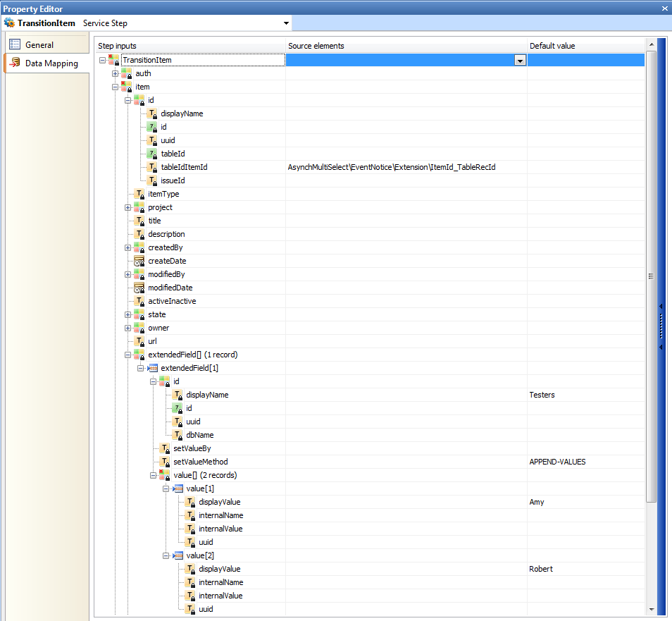Click the numeric-type icon beside tableId
This screenshot has height=621, width=672.
[152, 154]
